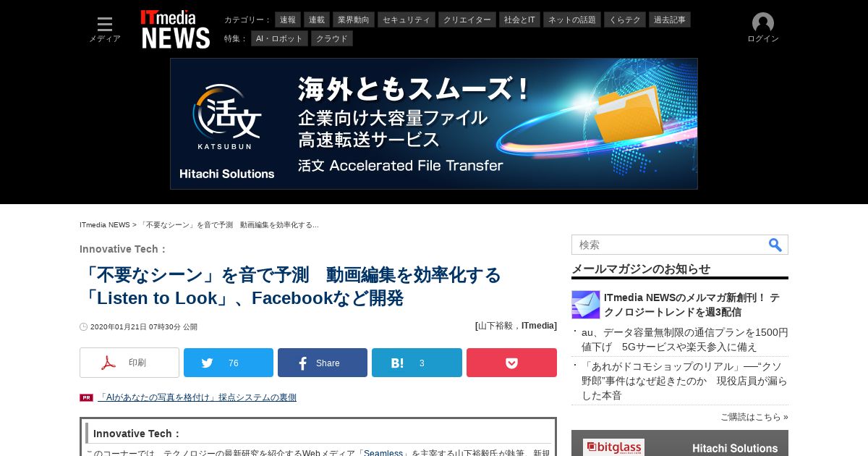Click the search magnifier icon
The height and width of the screenshot is (456, 868).
775,245
